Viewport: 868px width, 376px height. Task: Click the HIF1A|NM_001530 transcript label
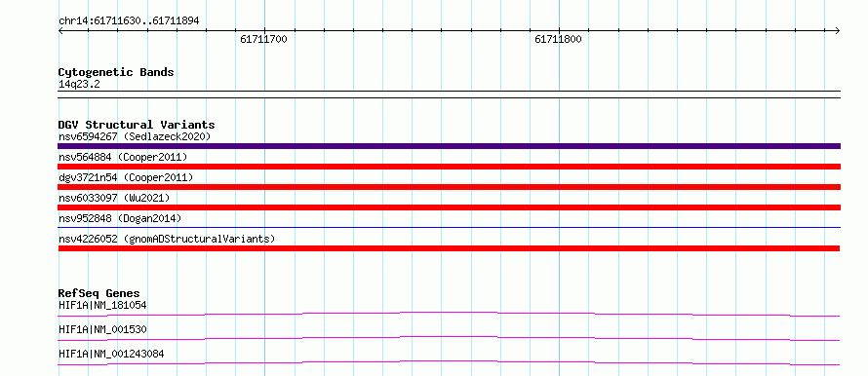[x=102, y=329]
